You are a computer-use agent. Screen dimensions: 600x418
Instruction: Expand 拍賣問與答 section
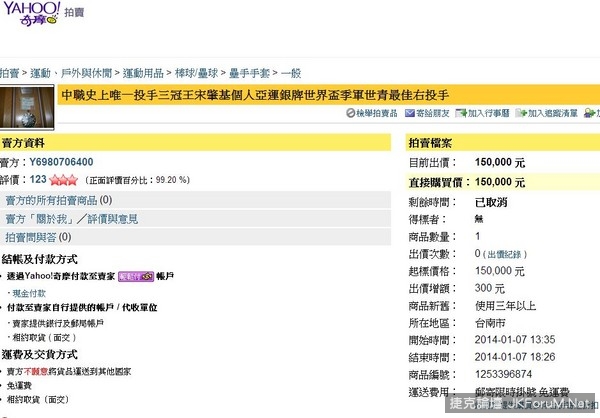pos(38,237)
